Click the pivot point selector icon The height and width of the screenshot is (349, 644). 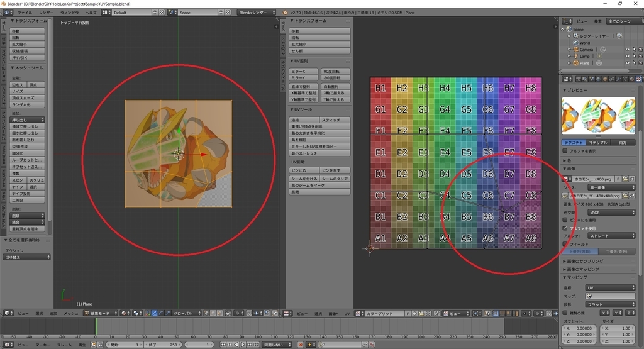pos(138,313)
